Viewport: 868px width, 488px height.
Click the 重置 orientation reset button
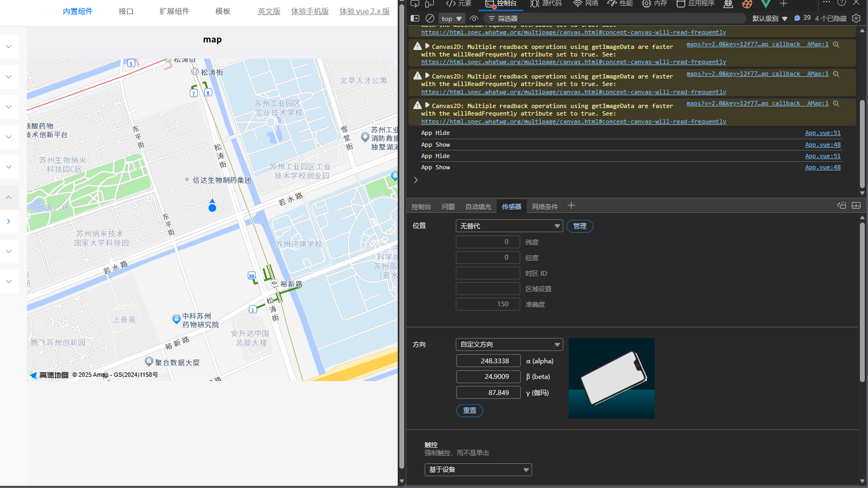470,411
